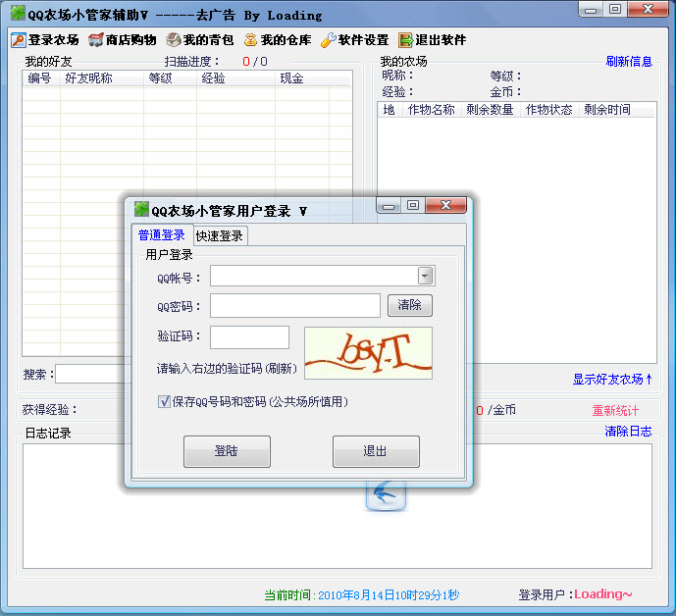This screenshot has height=616, width=676.
Task: Click 请输入右边的验证码 (刷新) text
Action: (228, 369)
